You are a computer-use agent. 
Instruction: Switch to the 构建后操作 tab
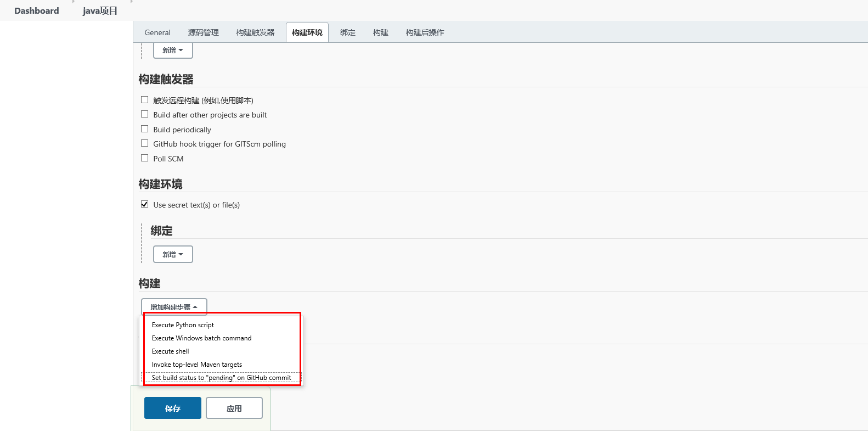425,32
